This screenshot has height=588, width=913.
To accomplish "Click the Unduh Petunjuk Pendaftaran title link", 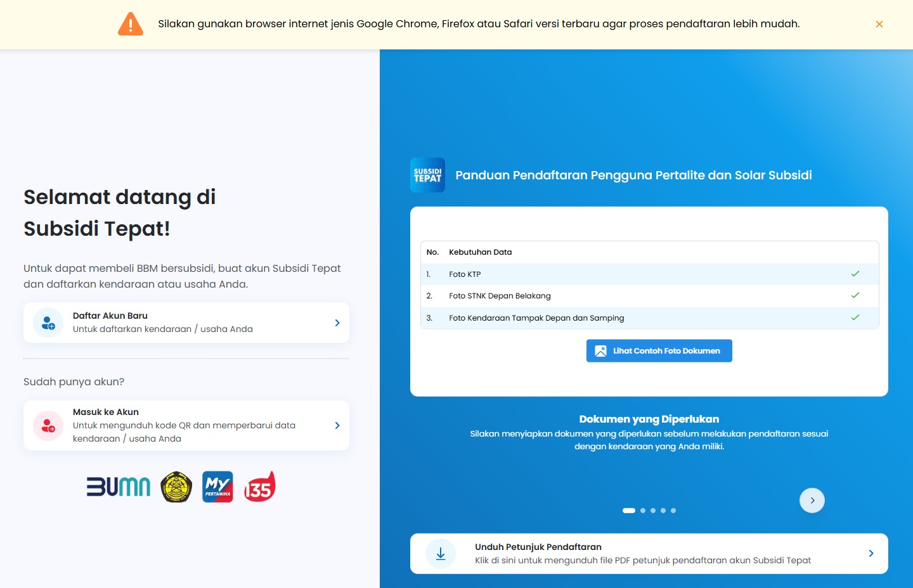I will pyautogui.click(x=538, y=547).
